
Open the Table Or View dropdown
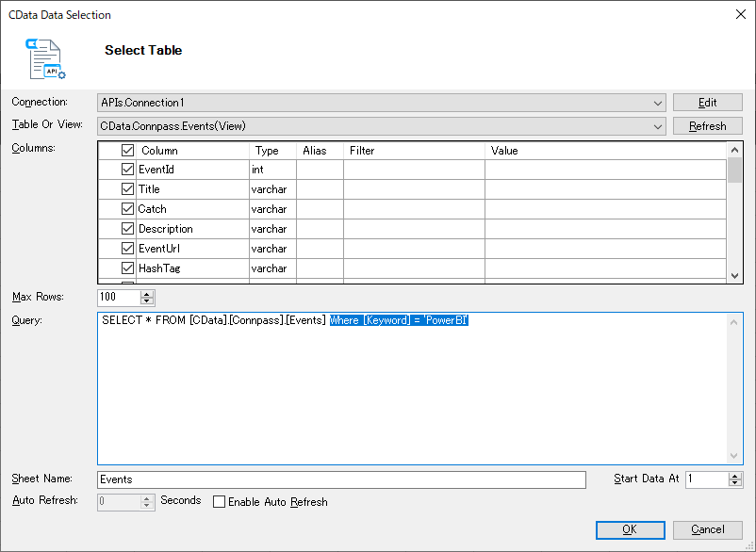point(658,125)
